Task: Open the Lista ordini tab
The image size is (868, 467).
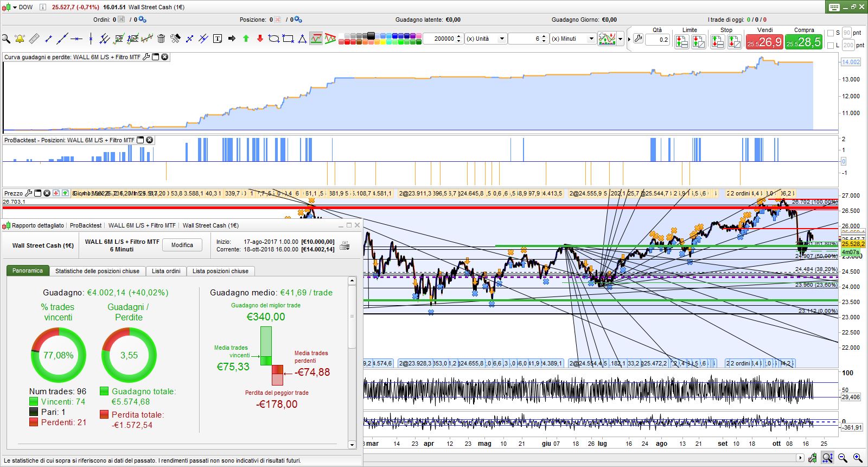Action: [166, 270]
